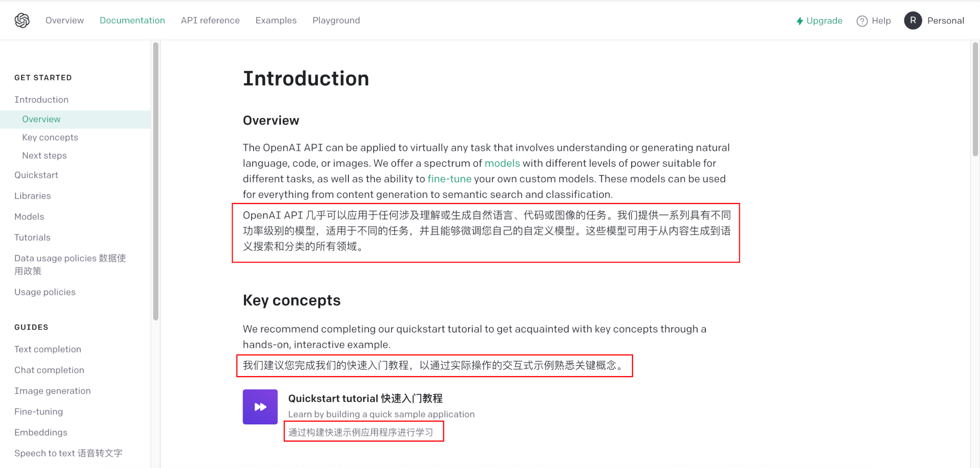The height and width of the screenshot is (468, 980).
Task: Click the OpenAI logo icon
Action: 22,21
